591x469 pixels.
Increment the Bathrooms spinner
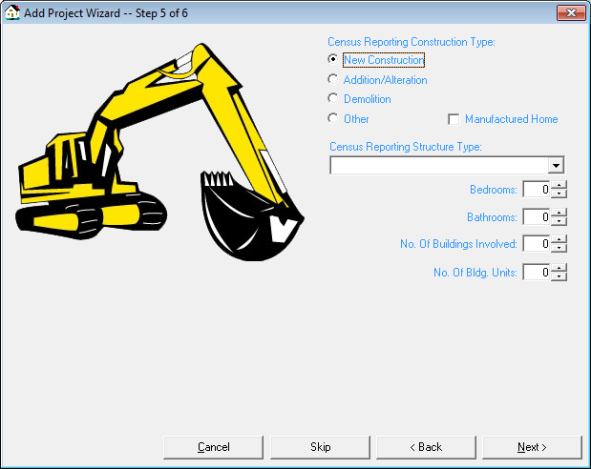[x=559, y=213]
